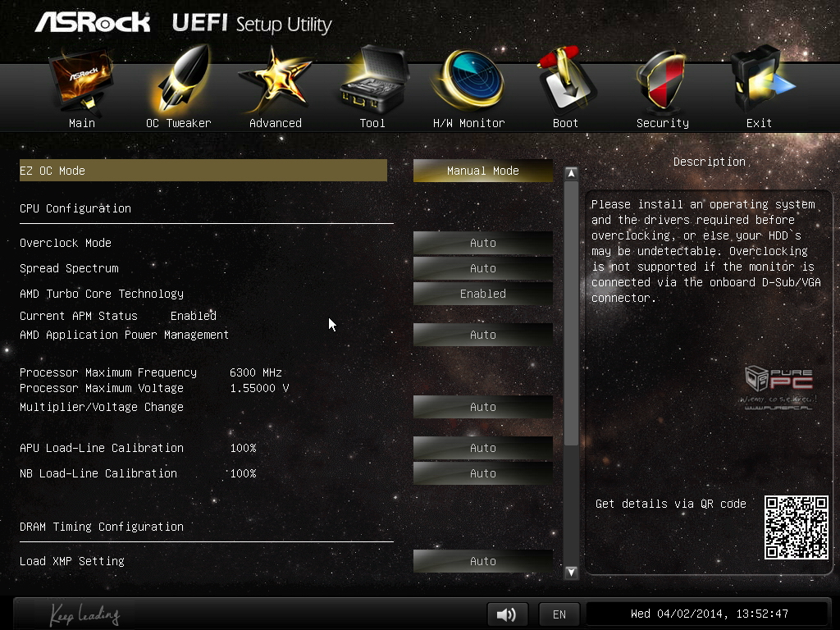This screenshot has height=630, width=840.
Task: Open Load XMP Setting Auto dropdown
Action: point(482,561)
